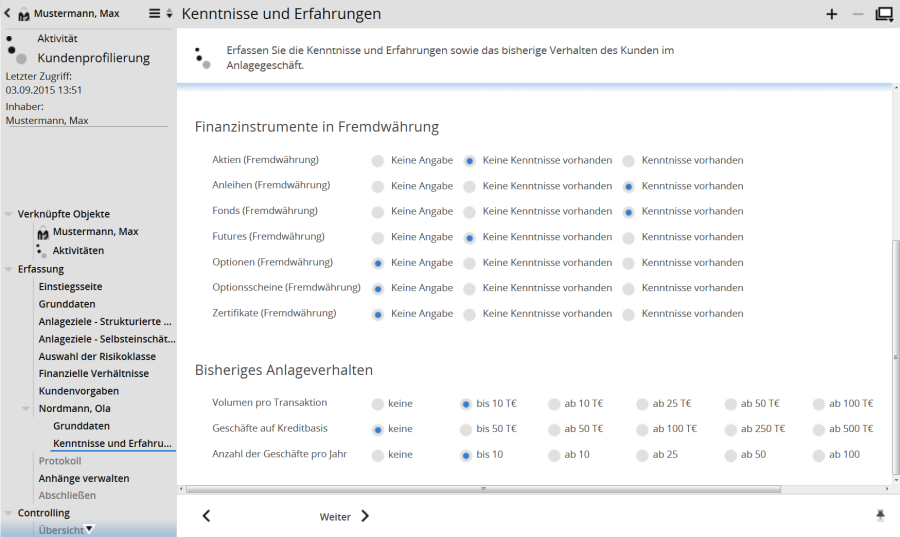
Task: Select 'Kenntnisse vorhanden' for Aktien (Fremdwährung)
Action: pyautogui.click(x=629, y=160)
